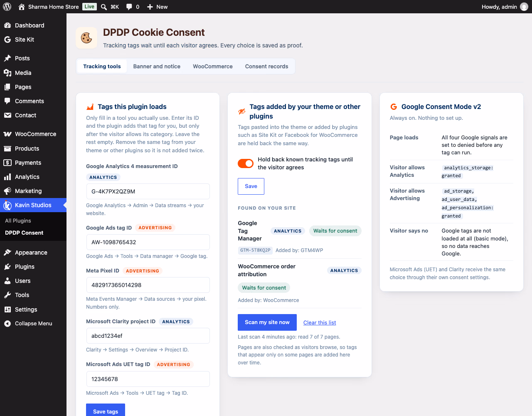Focus the Microsoft Ads UET tag ID field
This screenshot has height=416, width=532.
coord(148,379)
